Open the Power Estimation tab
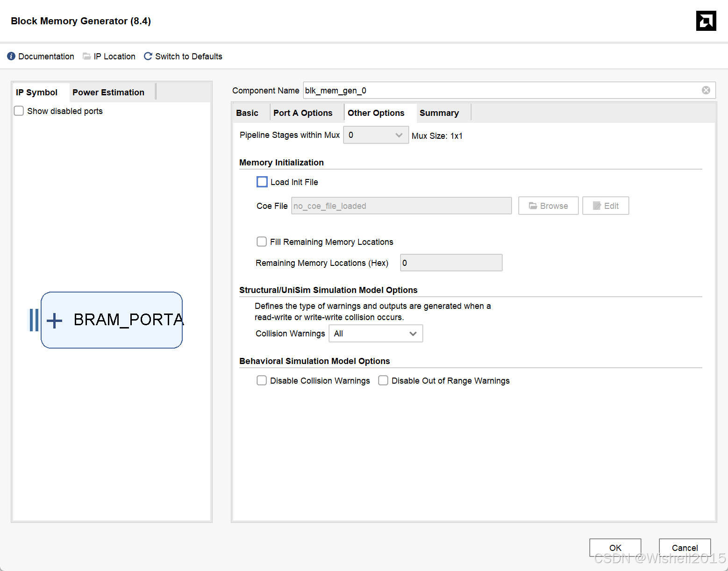The width and height of the screenshot is (728, 571). click(108, 93)
